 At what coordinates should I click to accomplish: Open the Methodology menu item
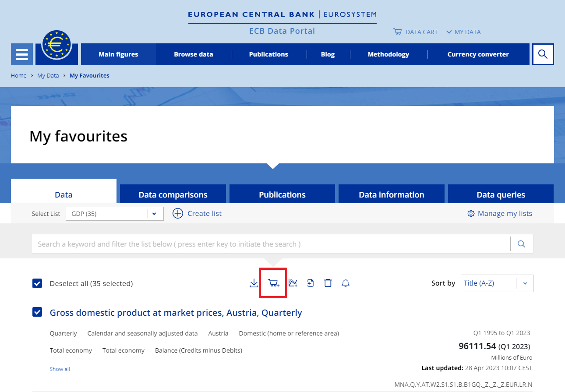coord(388,54)
